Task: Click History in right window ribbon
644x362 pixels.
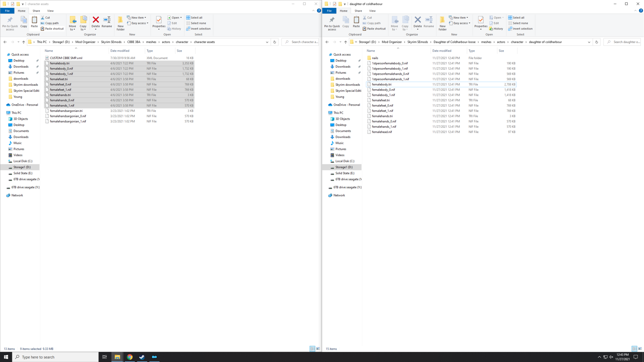Action: pos(496,29)
